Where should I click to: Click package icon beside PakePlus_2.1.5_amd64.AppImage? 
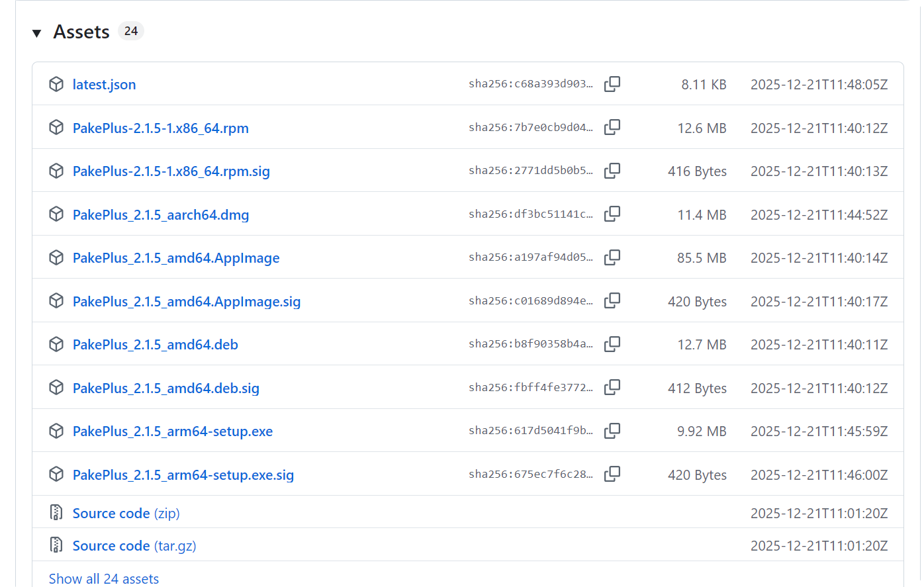tap(56, 257)
